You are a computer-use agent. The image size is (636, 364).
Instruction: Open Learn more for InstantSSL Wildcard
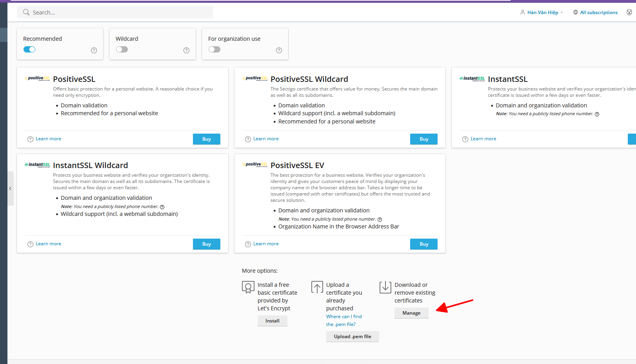click(48, 244)
